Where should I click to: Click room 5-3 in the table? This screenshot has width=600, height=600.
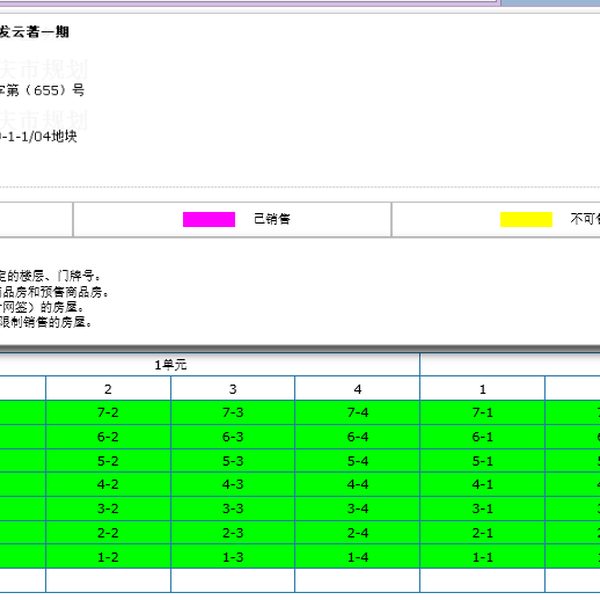[233, 461]
